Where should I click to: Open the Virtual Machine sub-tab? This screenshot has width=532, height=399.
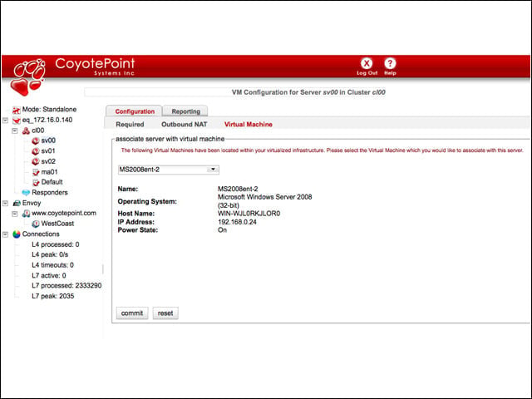[249, 125]
